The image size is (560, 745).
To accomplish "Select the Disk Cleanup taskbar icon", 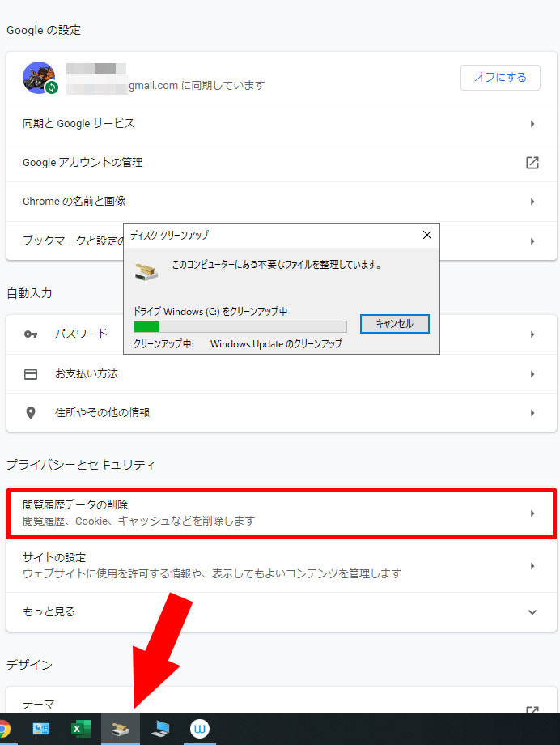I will tap(120, 728).
